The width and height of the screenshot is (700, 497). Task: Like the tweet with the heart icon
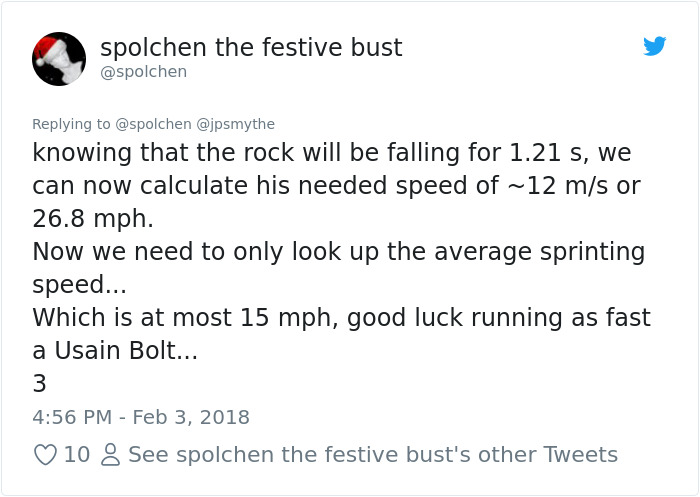(45, 455)
